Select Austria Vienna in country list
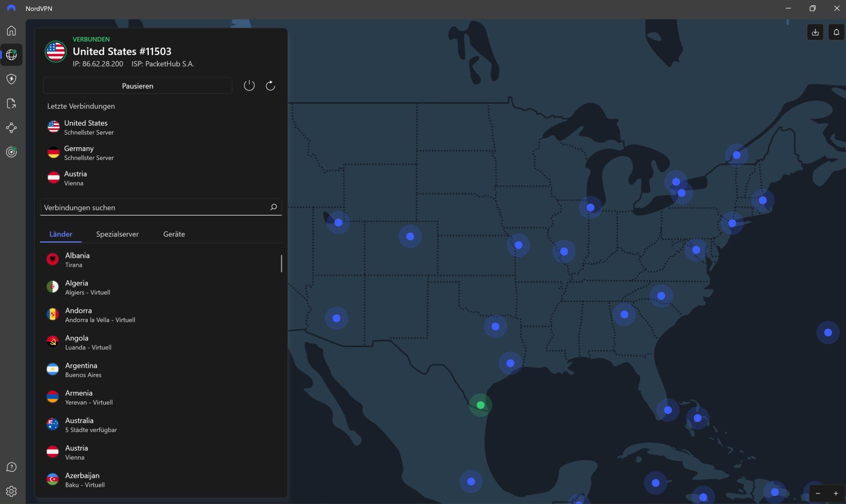Image resolution: width=846 pixels, height=504 pixels. pyautogui.click(x=161, y=452)
